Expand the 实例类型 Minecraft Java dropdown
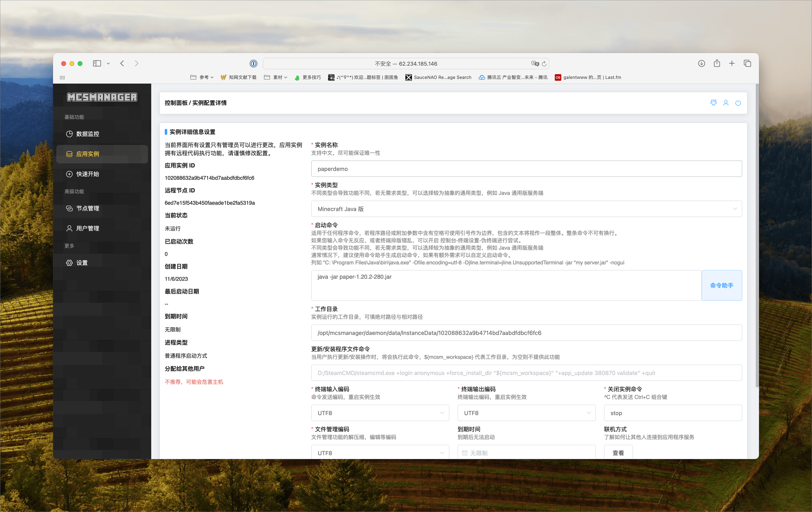The width and height of the screenshot is (812, 512). [526, 209]
